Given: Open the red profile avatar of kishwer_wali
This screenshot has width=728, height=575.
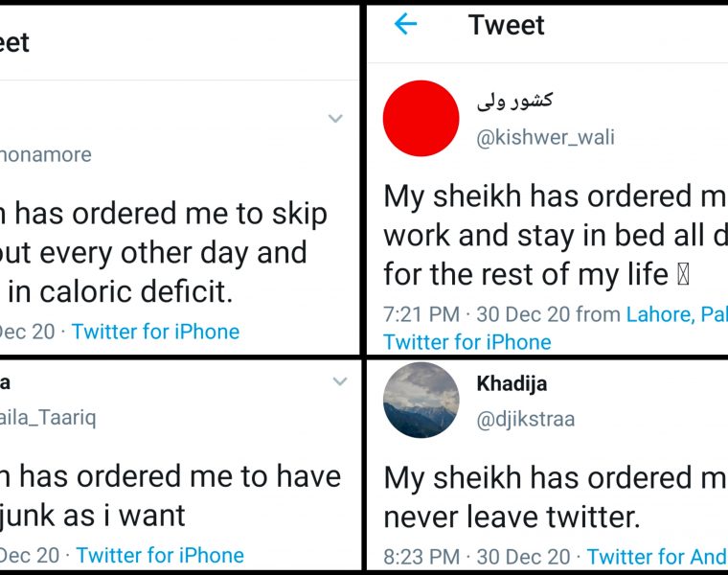Looking at the screenshot, I should (x=421, y=118).
